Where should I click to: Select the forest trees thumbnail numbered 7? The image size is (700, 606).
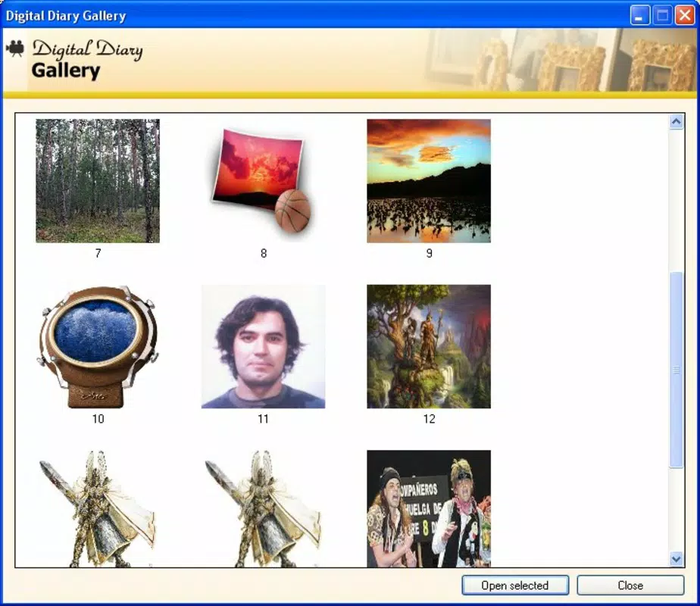[98, 181]
